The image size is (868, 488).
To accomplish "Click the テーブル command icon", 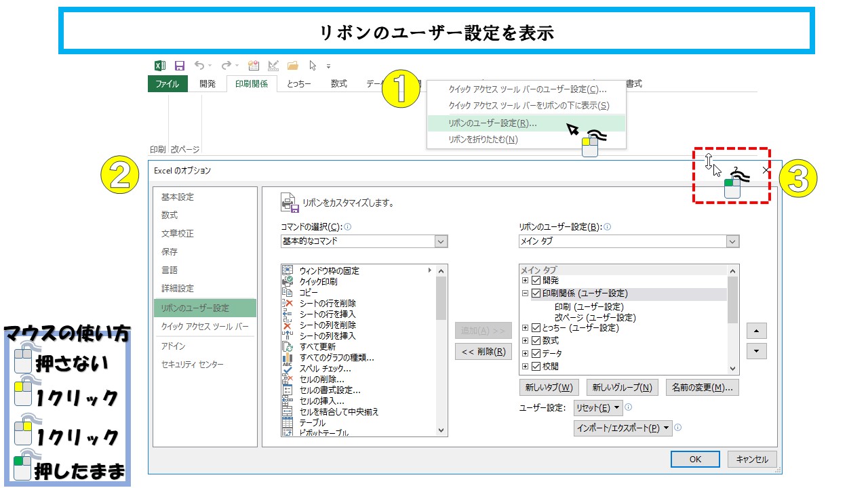I will 287,422.
